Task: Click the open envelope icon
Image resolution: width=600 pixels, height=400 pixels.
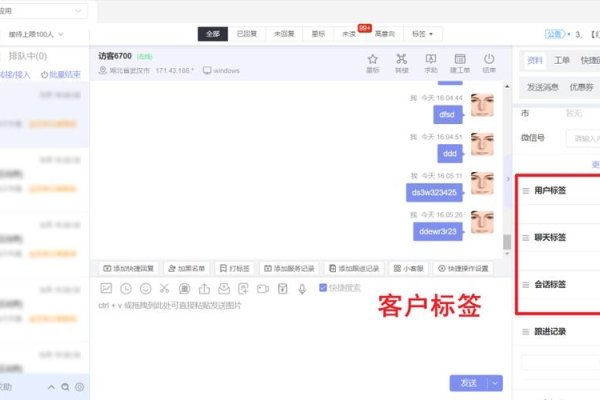Action: click(224, 288)
